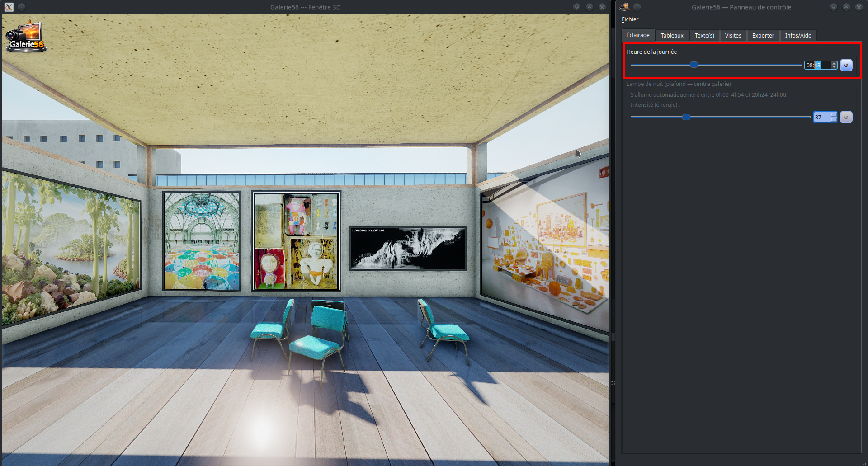868x466 pixels.
Task: Click the 'Intensité (énergie) :' label
Action: (655, 105)
